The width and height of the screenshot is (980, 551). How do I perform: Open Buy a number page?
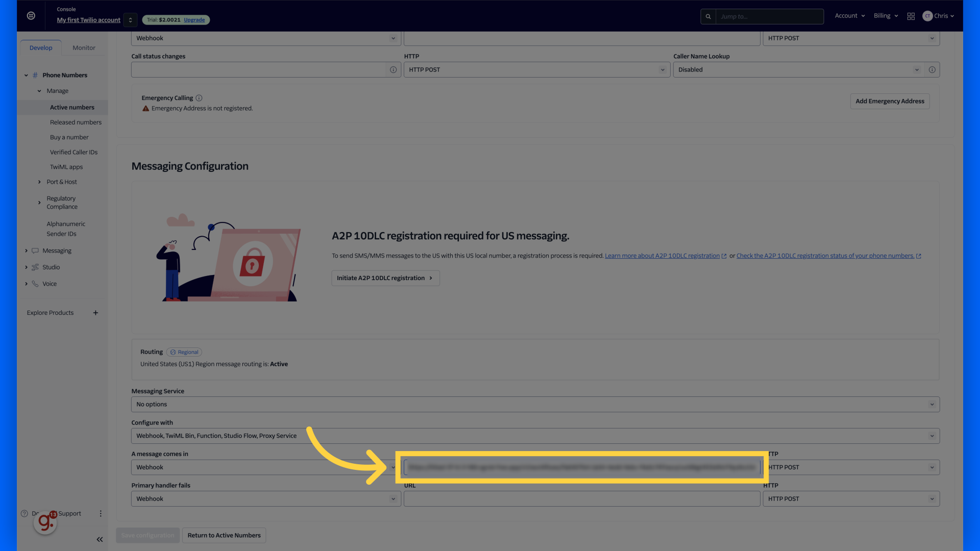[x=69, y=137]
